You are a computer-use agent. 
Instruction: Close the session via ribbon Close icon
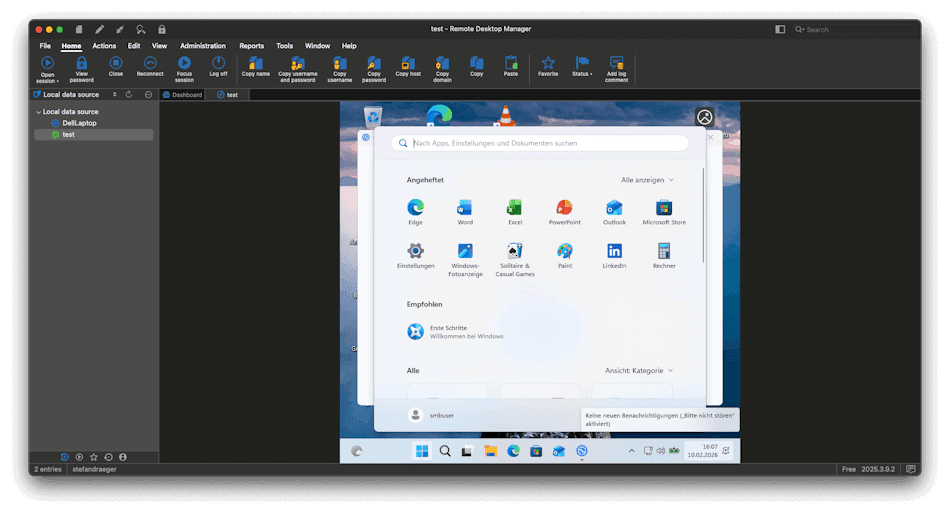116,63
